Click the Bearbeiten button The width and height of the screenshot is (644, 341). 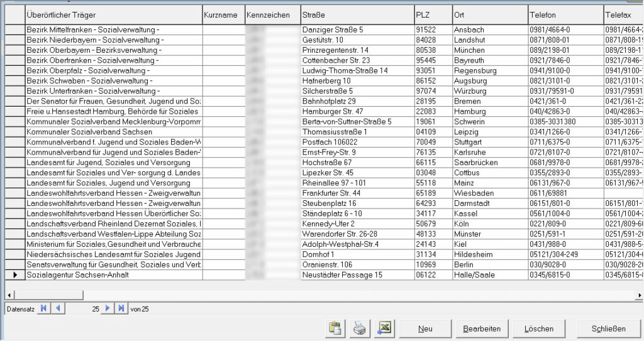click(482, 328)
